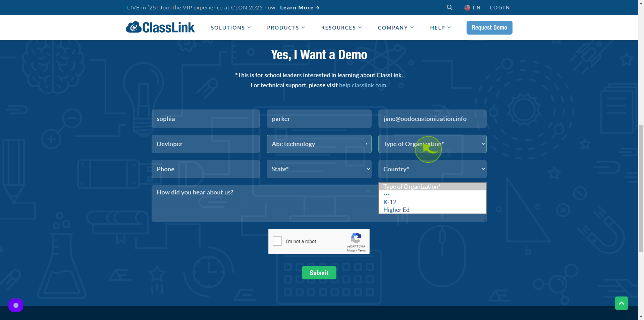Viewport: 644px width, 320px height.
Task: Click the search magnifier icon
Action: [449, 7]
